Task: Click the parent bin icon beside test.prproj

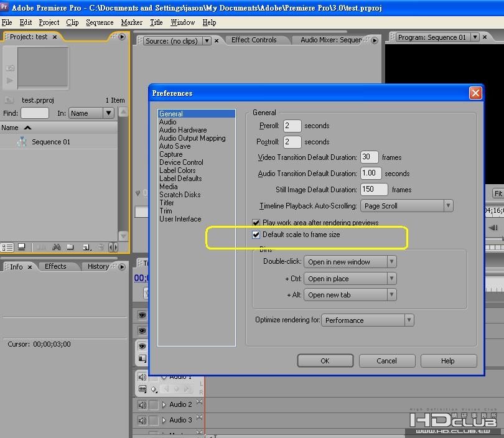Action: point(9,100)
